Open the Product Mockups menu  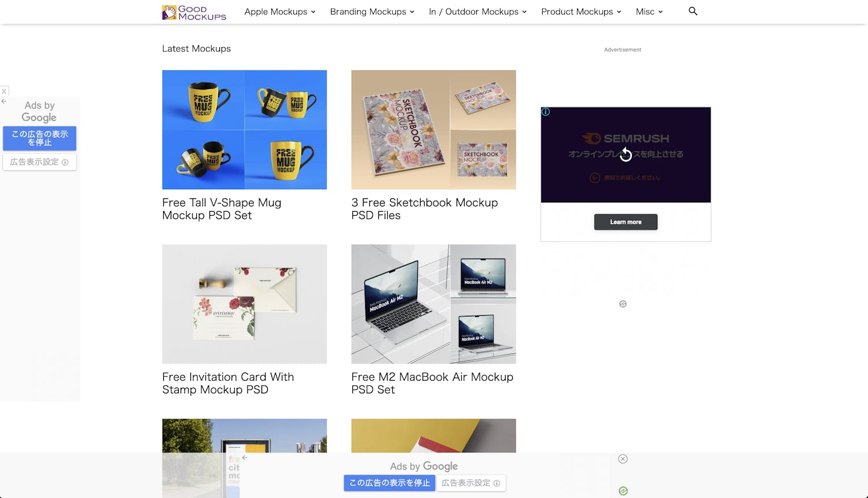581,12
